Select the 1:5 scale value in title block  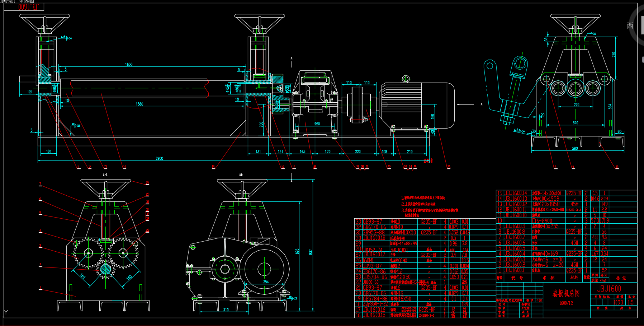click(x=630, y=302)
